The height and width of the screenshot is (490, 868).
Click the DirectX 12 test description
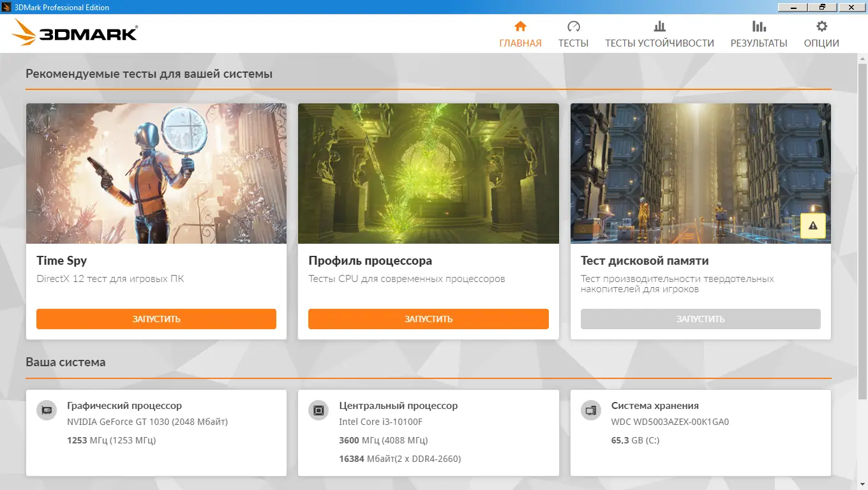coord(110,279)
